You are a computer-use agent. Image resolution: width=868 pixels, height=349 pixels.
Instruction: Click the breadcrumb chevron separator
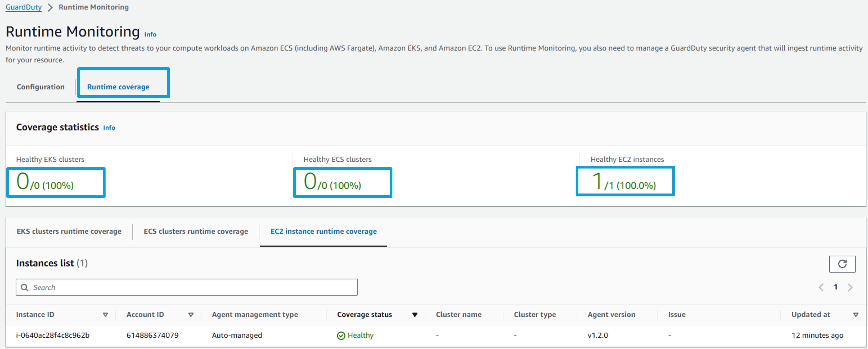(x=50, y=7)
